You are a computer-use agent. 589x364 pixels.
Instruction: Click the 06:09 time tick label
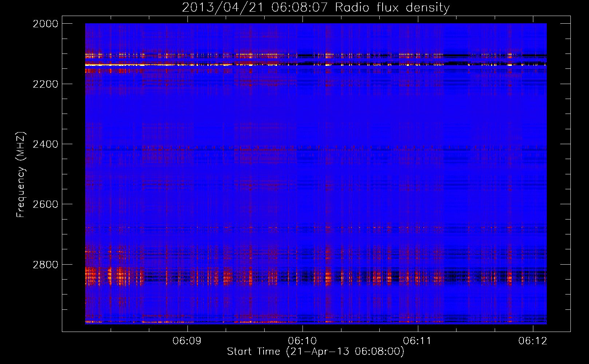(187, 341)
